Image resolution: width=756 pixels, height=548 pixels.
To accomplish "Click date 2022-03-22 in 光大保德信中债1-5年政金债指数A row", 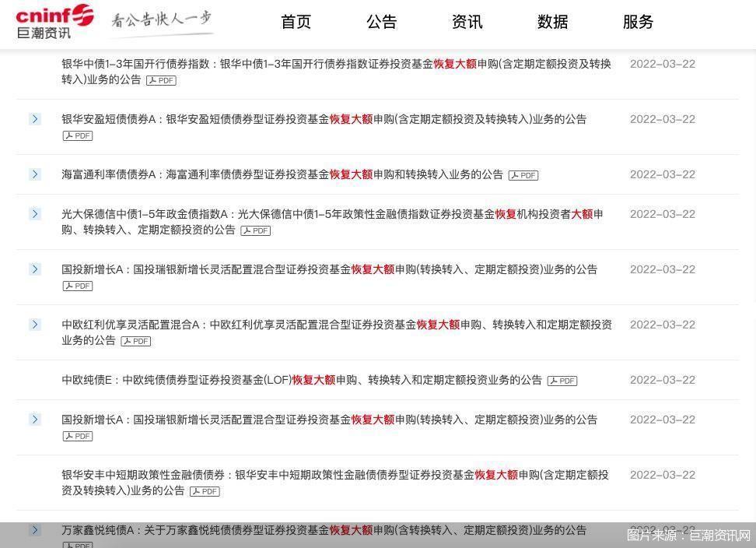I will pyautogui.click(x=663, y=214).
